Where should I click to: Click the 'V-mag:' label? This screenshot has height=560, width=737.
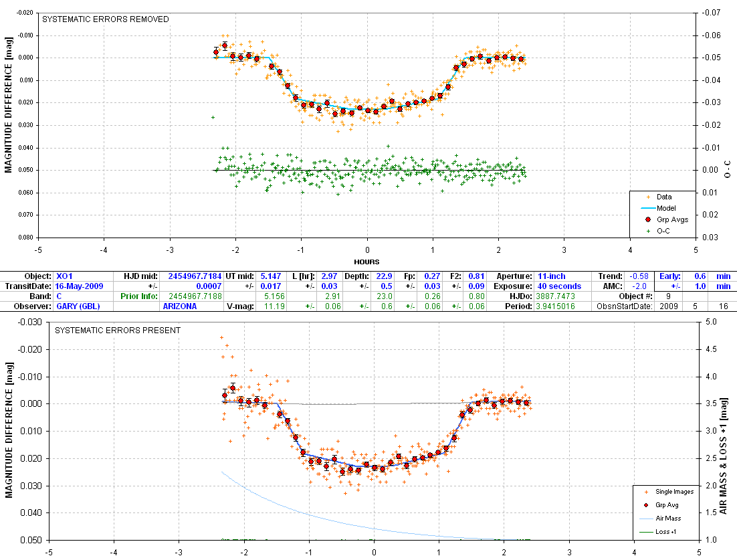(x=241, y=306)
